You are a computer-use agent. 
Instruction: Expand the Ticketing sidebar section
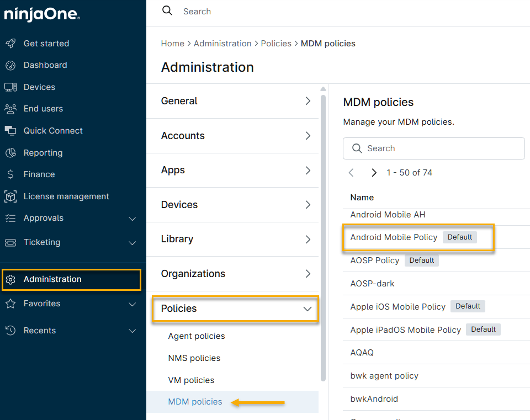[x=132, y=243]
